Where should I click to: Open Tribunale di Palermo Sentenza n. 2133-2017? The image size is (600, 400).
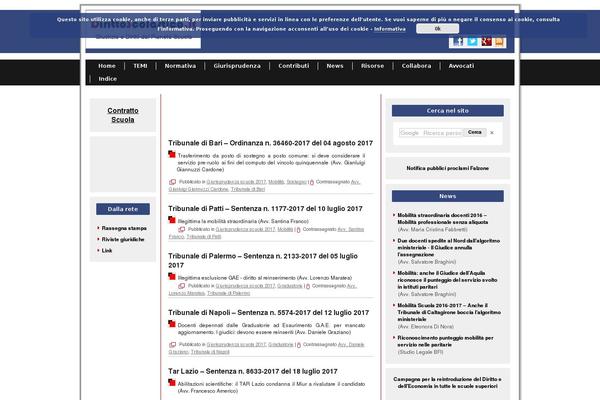click(263, 261)
